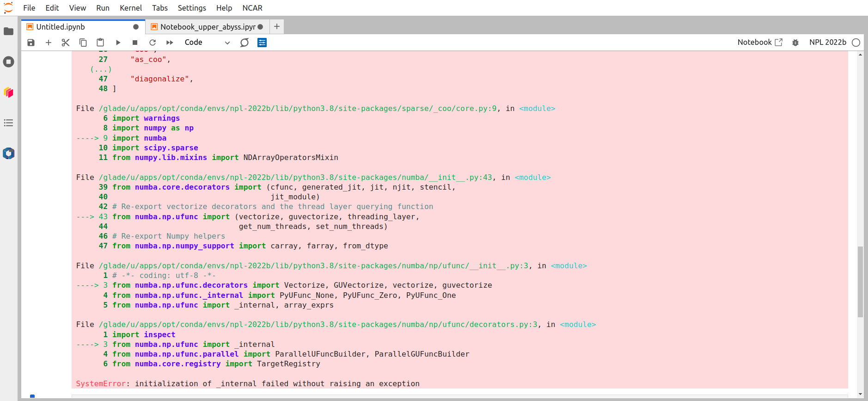Viewport: 868px width, 401px height.
Task: Close the Notebook_upper_abyss tab dot
Action: [x=260, y=27]
